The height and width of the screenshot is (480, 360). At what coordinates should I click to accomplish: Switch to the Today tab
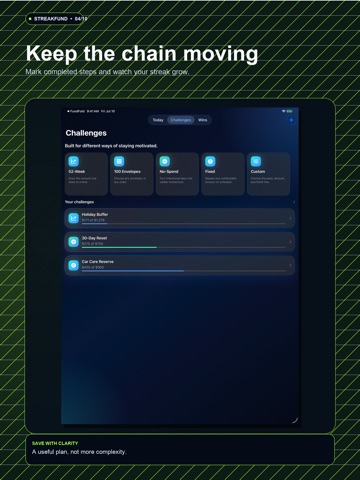[x=158, y=120]
